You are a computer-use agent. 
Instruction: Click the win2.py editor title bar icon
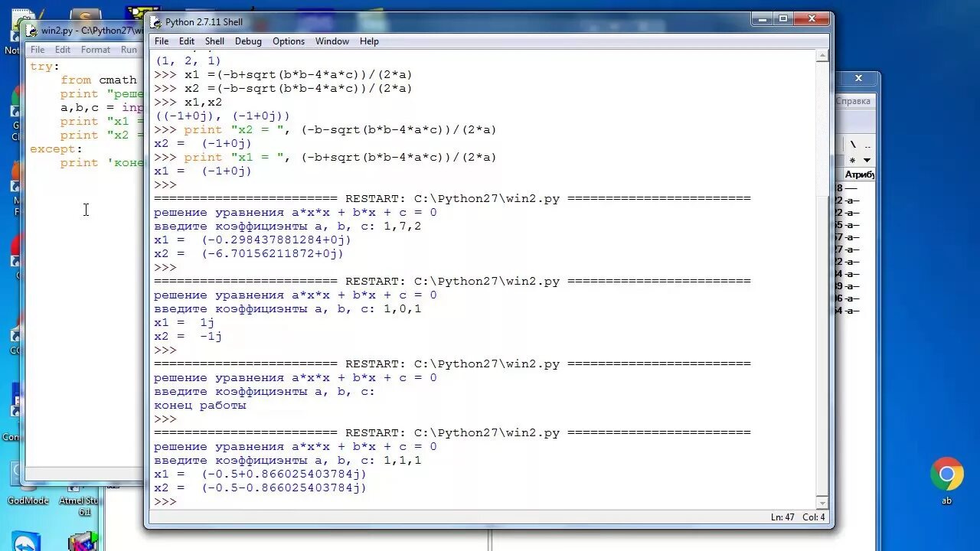31,31
